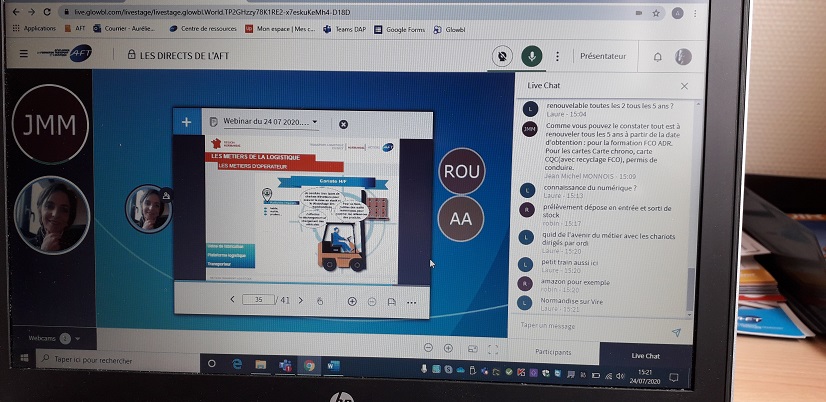
Task: Select the JMM participant avatar
Action: [x=50, y=124]
